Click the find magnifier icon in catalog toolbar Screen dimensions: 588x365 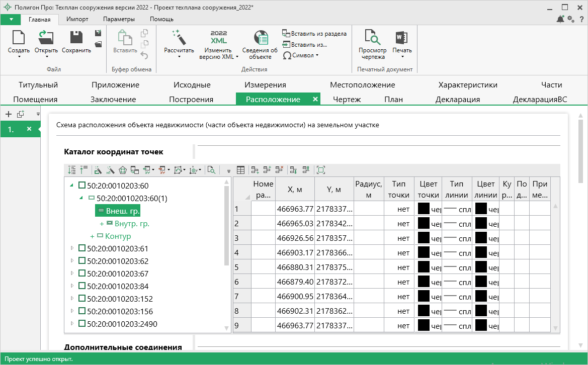point(211,170)
